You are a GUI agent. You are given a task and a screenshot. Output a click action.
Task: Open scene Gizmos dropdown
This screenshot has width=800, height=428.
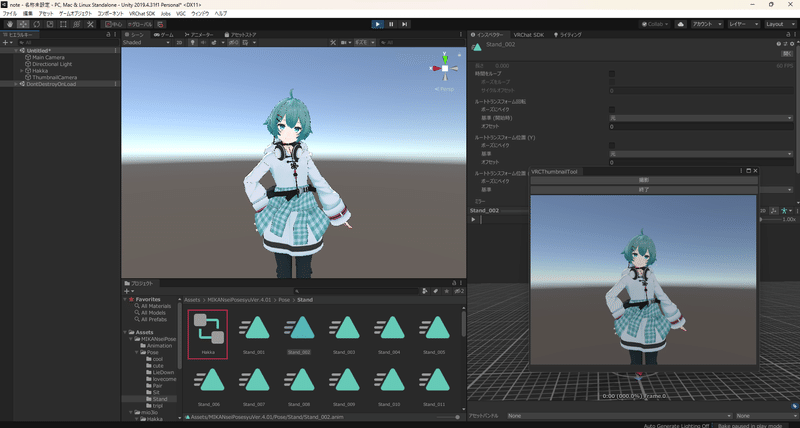(x=365, y=42)
